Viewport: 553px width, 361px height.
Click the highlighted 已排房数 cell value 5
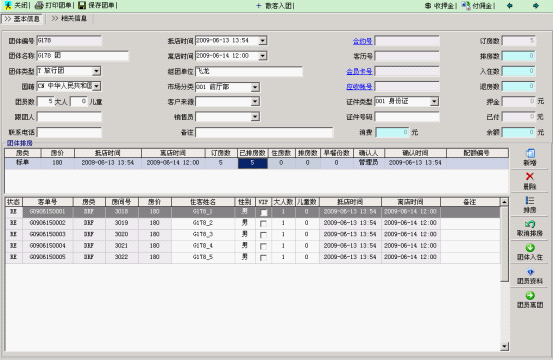(x=253, y=163)
